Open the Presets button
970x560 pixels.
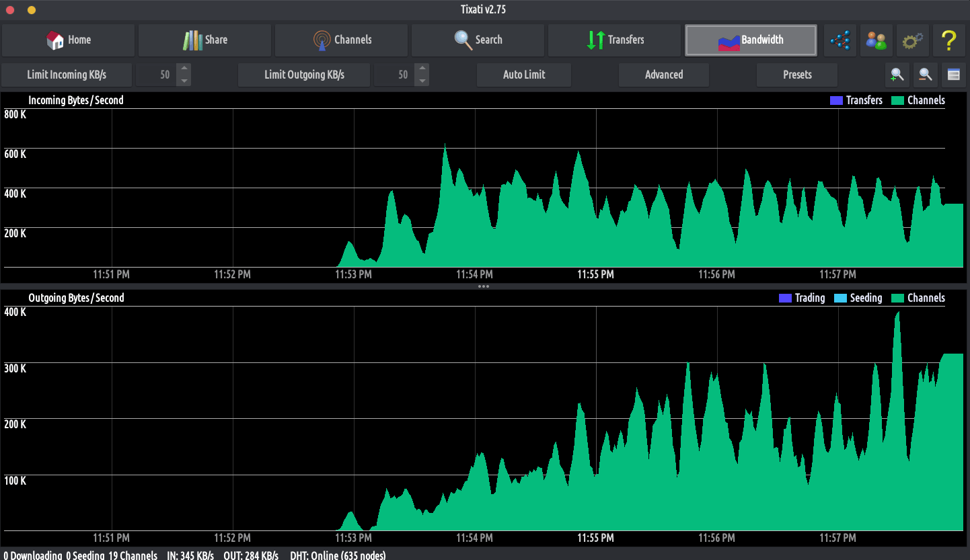[797, 75]
